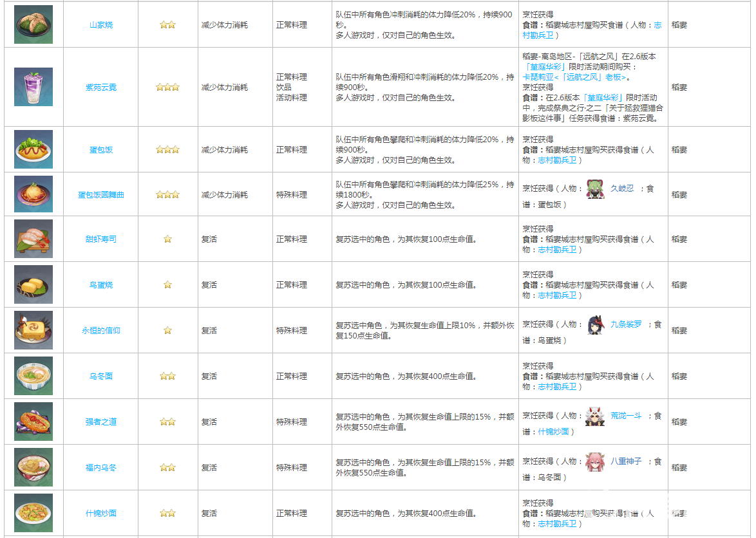
Task: Open the 福内乌冬 dish link
Action: [x=101, y=468]
